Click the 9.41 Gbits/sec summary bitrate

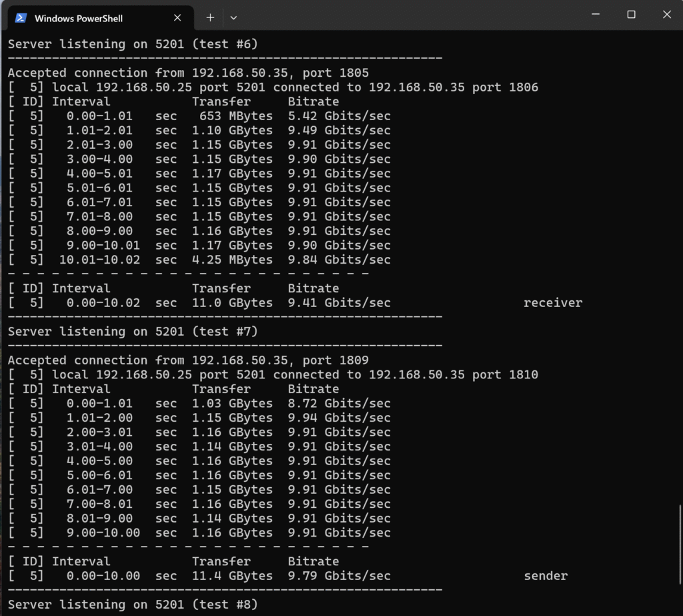click(x=339, y=303)
